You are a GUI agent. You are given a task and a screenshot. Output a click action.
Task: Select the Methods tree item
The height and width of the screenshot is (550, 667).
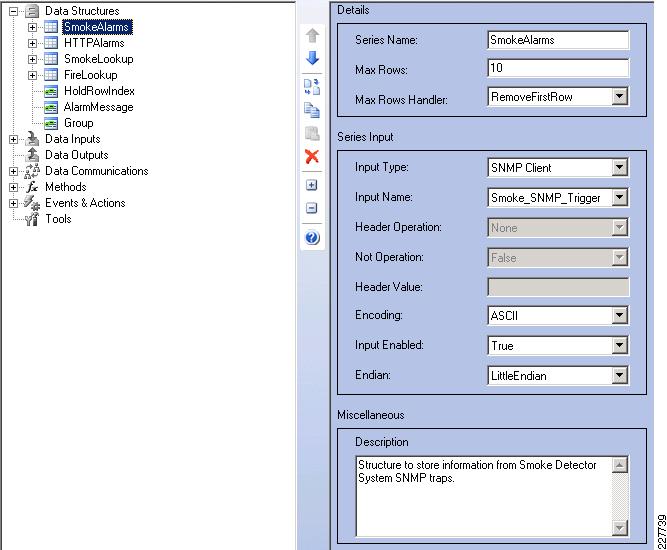pos(66,187)
